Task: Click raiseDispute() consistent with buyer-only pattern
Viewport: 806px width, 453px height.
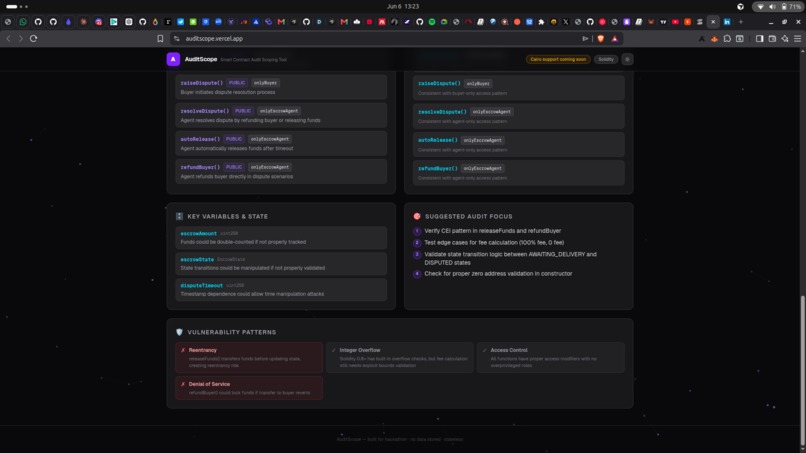Action: tap(519, 88)
